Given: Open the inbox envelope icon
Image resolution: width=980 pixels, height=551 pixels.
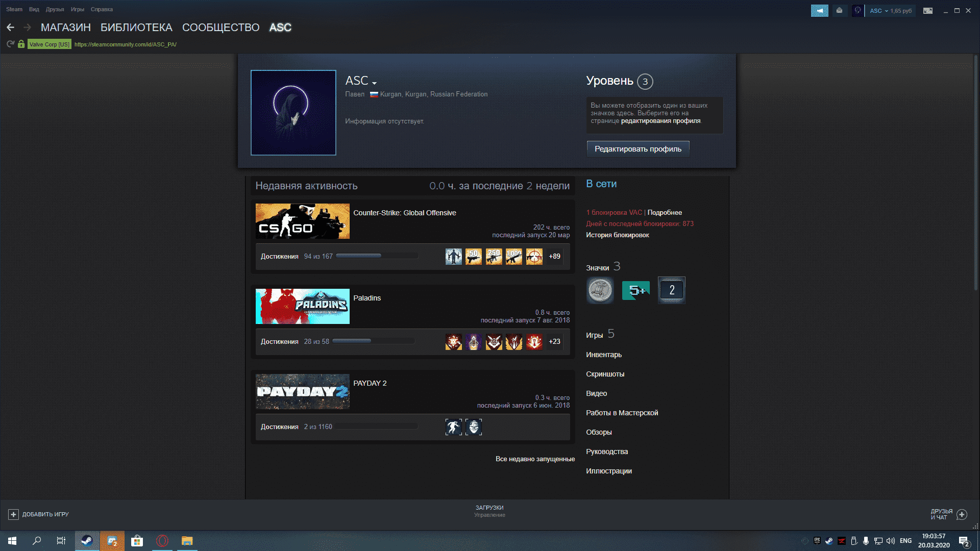Looking at the screenshot, I should [x=839, y=11].
